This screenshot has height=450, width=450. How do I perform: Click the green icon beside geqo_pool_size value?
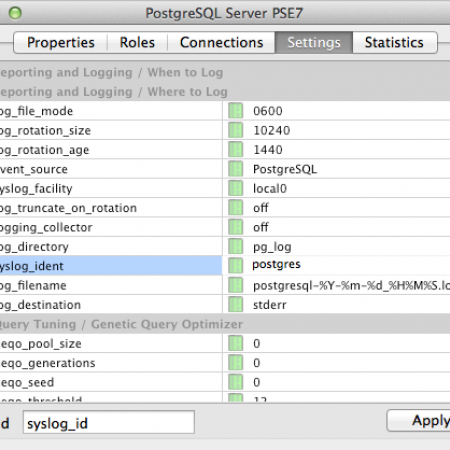point(236,343)
